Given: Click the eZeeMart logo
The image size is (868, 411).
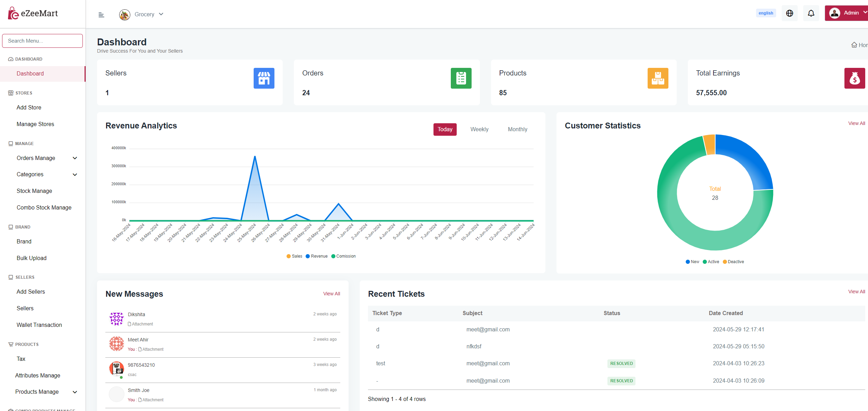Looking at the screenshot, I should pyautogui.click(x=33, y=14).
